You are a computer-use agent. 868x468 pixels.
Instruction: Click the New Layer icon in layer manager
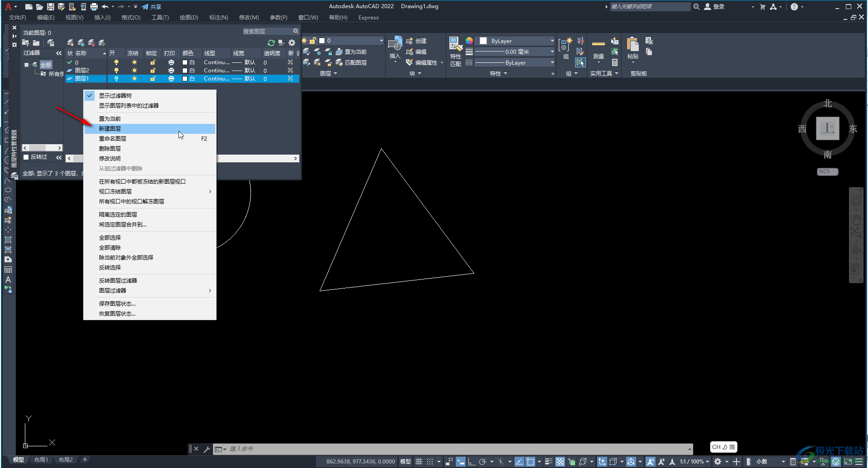tap(70, 43)
